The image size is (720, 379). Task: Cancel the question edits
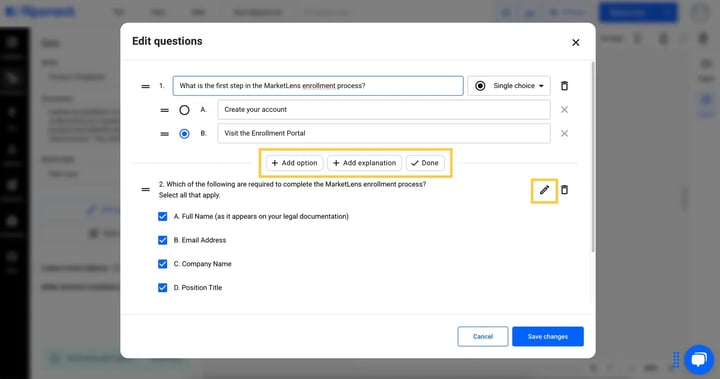click(483, 337)
